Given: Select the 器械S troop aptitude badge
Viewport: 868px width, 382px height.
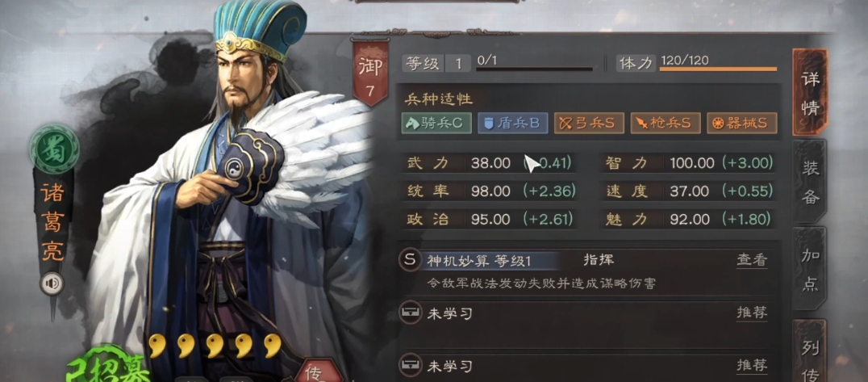Looking at the screenshot, I should [x=742, y=123].
